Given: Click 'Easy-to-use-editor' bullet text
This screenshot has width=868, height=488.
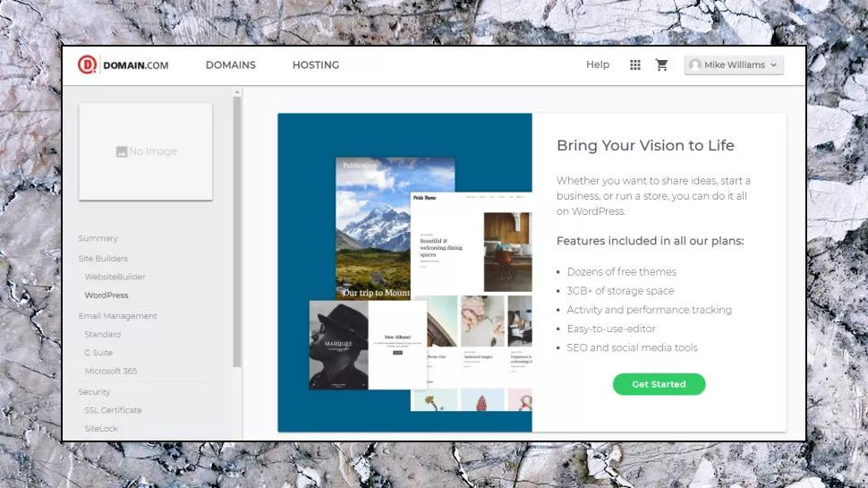Looking at the screenshot, I should click(611, 329).
